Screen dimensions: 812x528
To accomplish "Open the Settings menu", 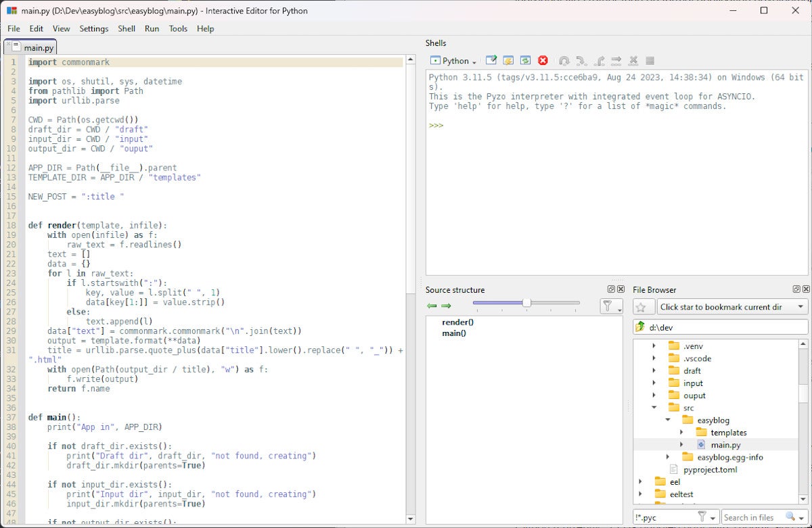I will (x=94, y=28).
